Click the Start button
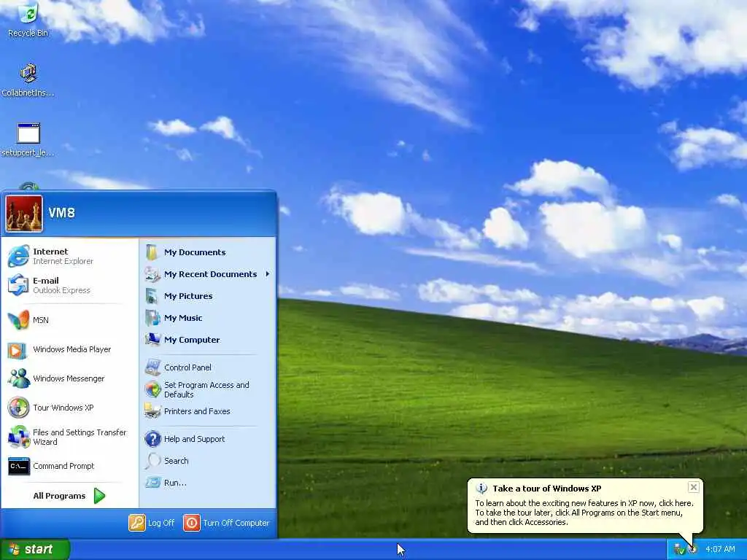747x560 pixels. tap(35, 550)
